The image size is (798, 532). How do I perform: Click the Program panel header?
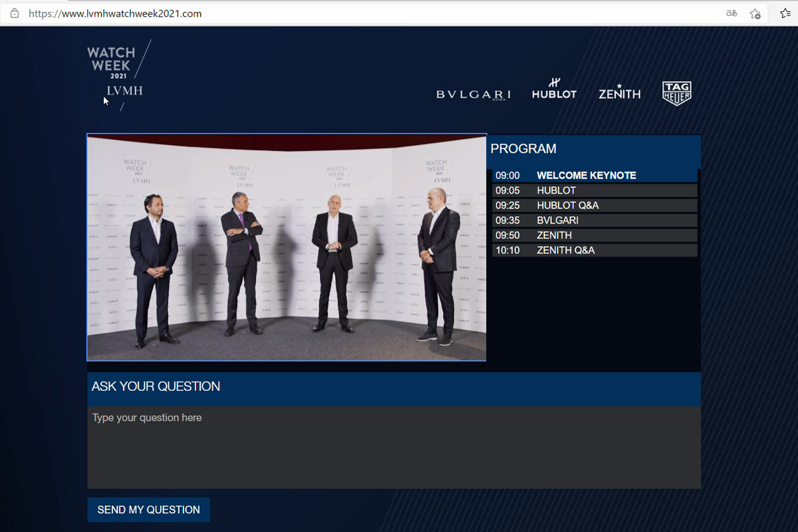click(594, 149)
